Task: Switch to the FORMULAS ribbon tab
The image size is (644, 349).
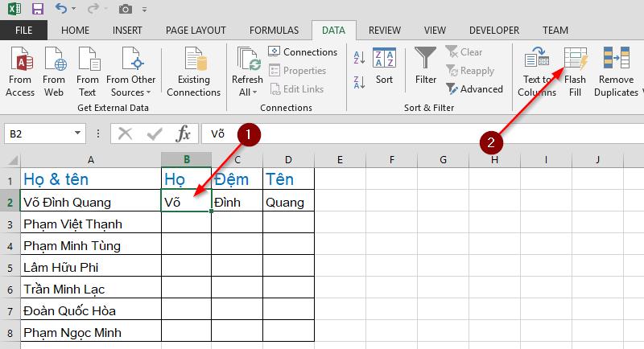Action: [x=274, y=31]
